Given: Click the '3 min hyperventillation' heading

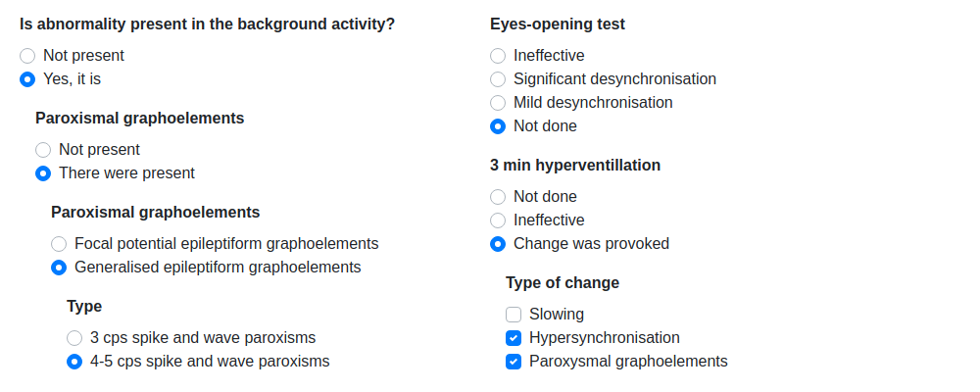Looking at the screenshot, I should [575, 166].
